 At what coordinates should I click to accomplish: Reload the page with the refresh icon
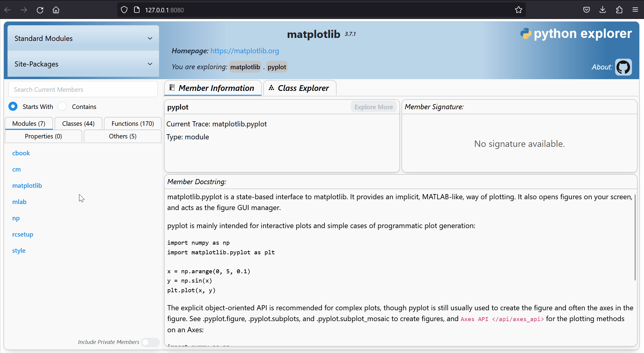tap(40, 10)
